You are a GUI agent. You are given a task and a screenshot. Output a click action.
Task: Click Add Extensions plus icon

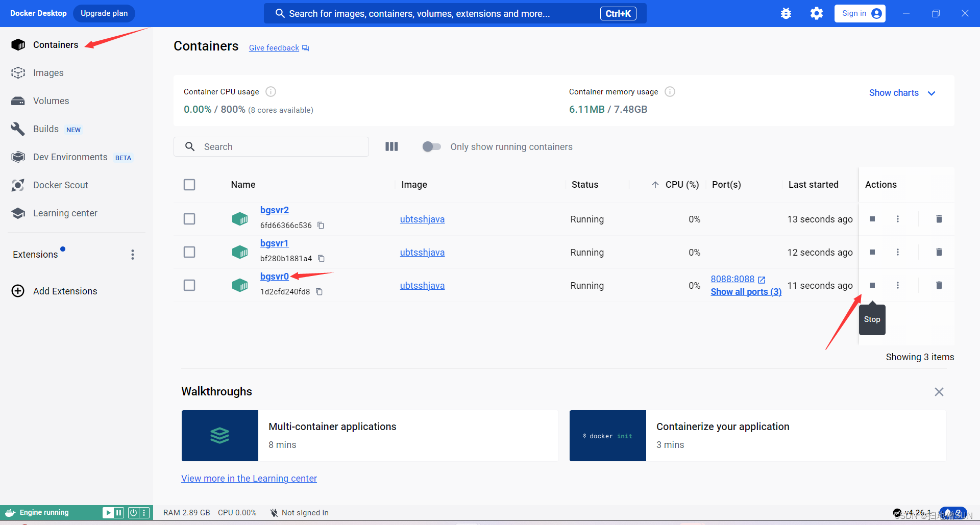pos(18,291)
